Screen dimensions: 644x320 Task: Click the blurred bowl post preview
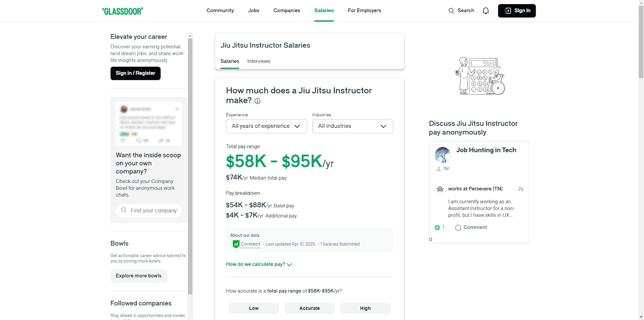(149, 123)
